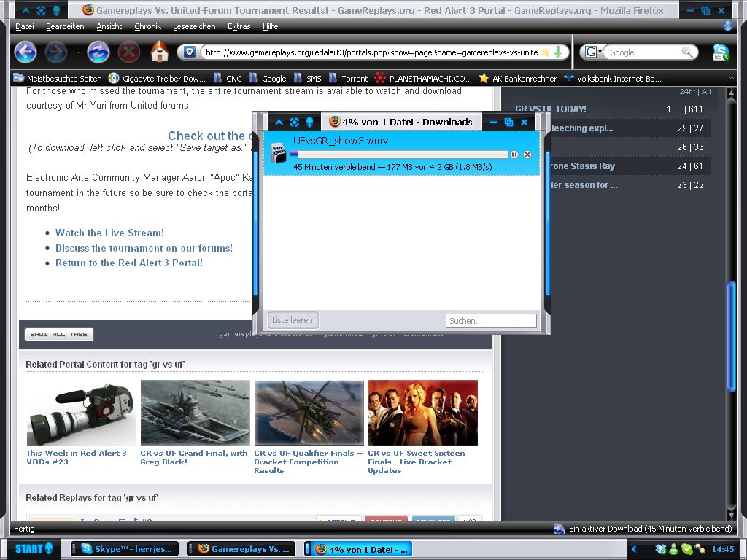Screen dimensions: 747x560
Task: Click the page vertical scrollbar thumb
Action: [x=731, y=336]
